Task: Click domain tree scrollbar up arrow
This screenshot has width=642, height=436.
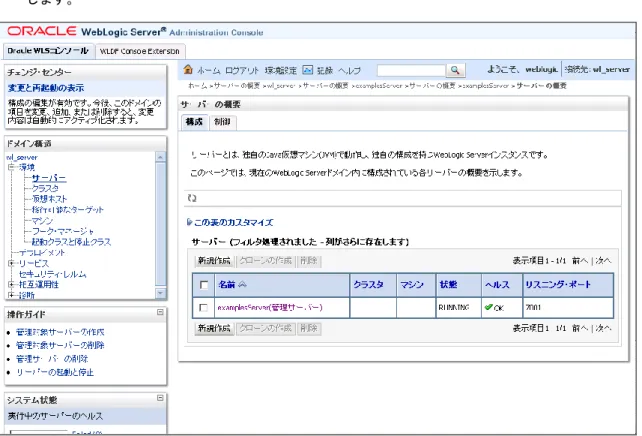Action: [x=160, y=157]
